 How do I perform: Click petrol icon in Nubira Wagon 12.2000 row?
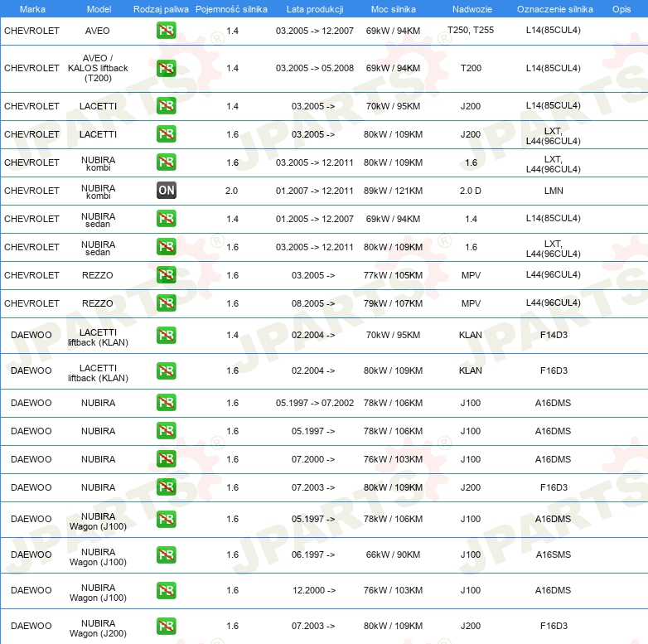(x=166, y=590)
